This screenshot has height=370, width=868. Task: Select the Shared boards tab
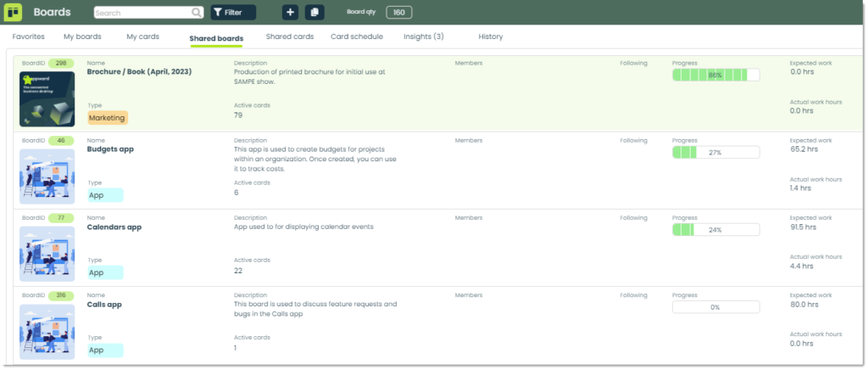pyautogui.click(x=216, y=38)
